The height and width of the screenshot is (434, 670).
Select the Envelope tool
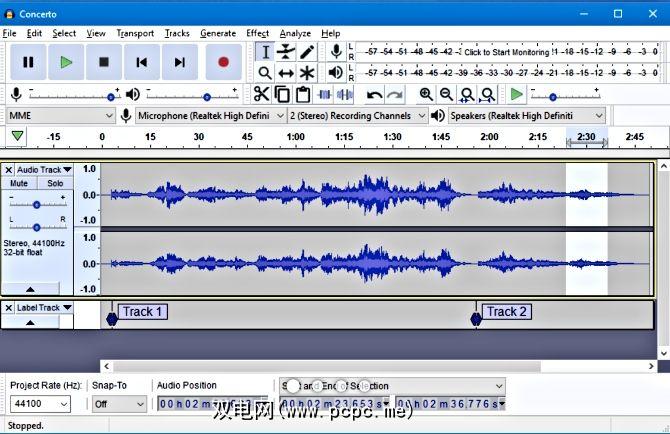[x=286, y=52]
